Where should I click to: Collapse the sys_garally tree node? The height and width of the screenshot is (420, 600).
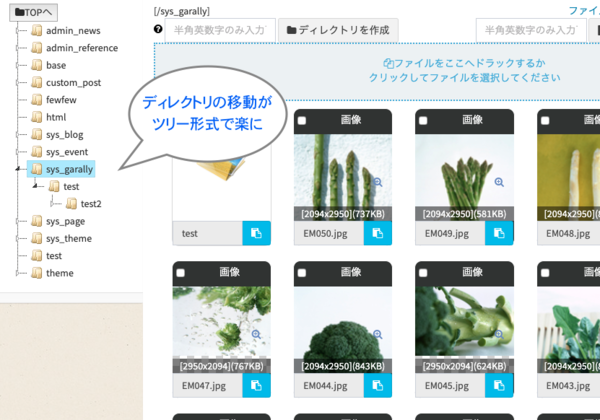18,169
